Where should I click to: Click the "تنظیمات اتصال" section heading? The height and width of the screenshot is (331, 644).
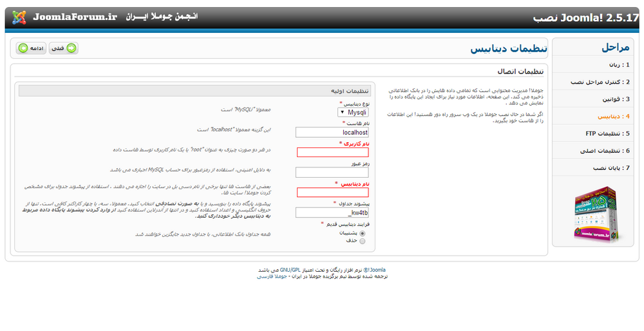pos(520,71)
